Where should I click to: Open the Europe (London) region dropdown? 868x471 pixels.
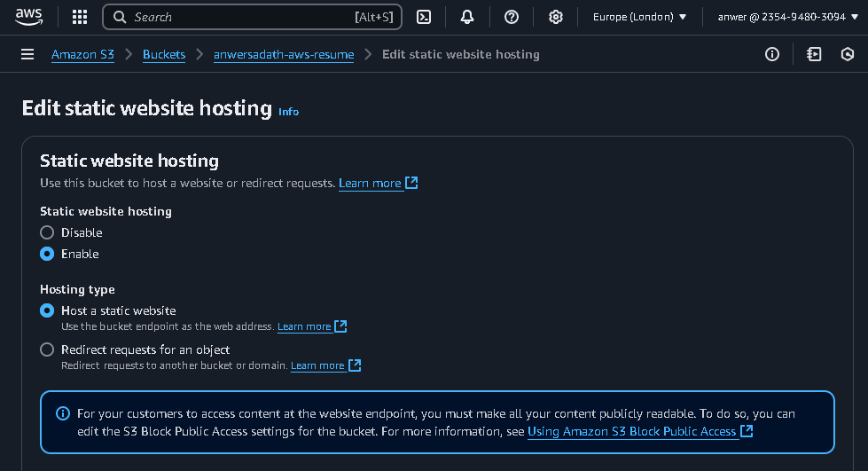pos(639,17)
